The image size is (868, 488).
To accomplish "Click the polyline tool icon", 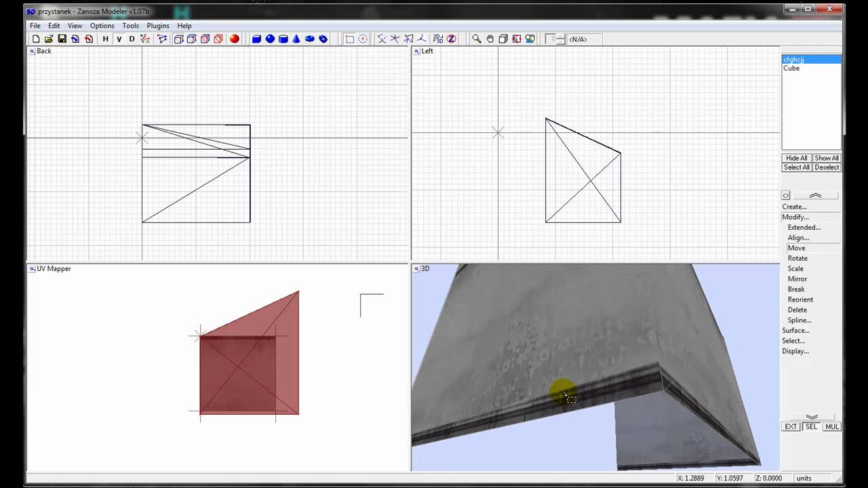I will [x=162, y=39].
